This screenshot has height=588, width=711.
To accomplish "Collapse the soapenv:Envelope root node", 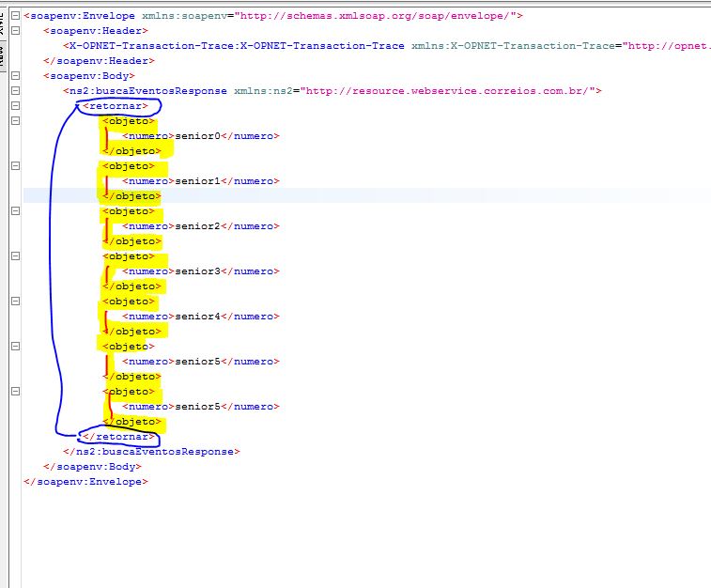I will point(15,16).
